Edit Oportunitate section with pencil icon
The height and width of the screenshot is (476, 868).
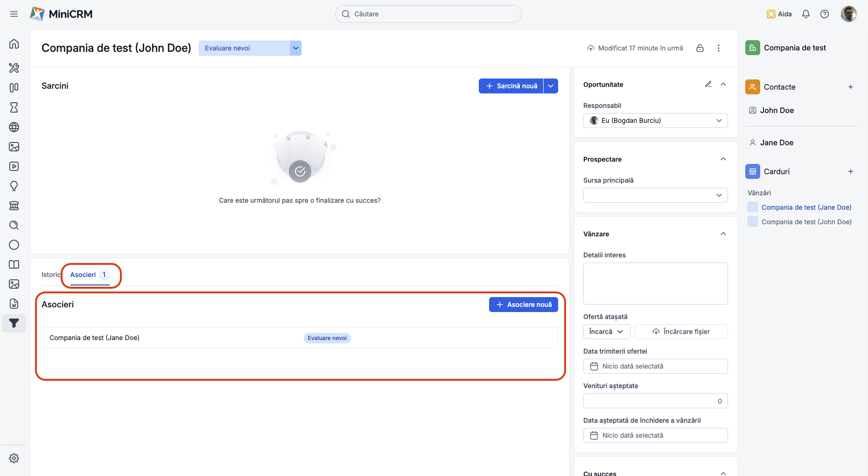click(x=708, y=84)
